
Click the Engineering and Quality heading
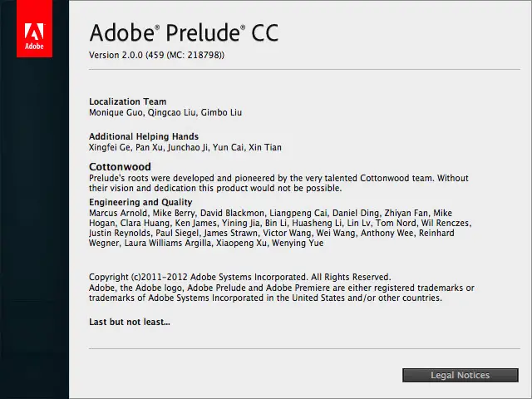[140, 202]
